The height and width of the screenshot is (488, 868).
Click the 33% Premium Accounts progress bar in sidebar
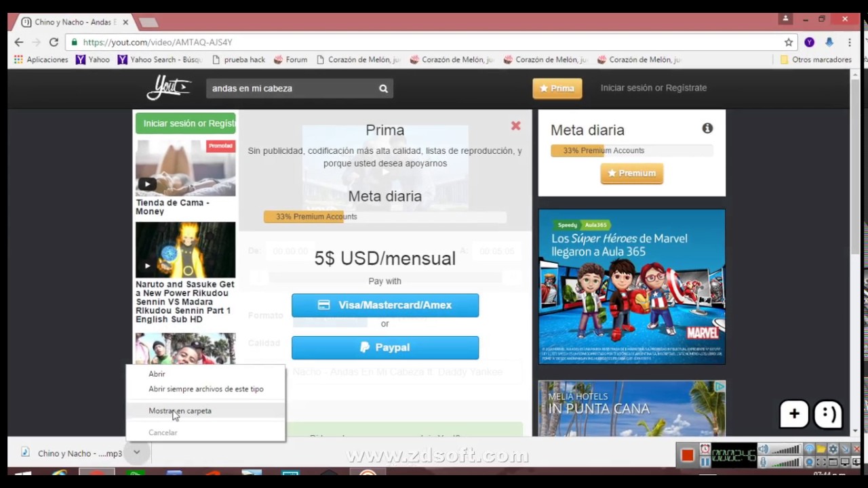pyautogui.click(x=631, y=150)
